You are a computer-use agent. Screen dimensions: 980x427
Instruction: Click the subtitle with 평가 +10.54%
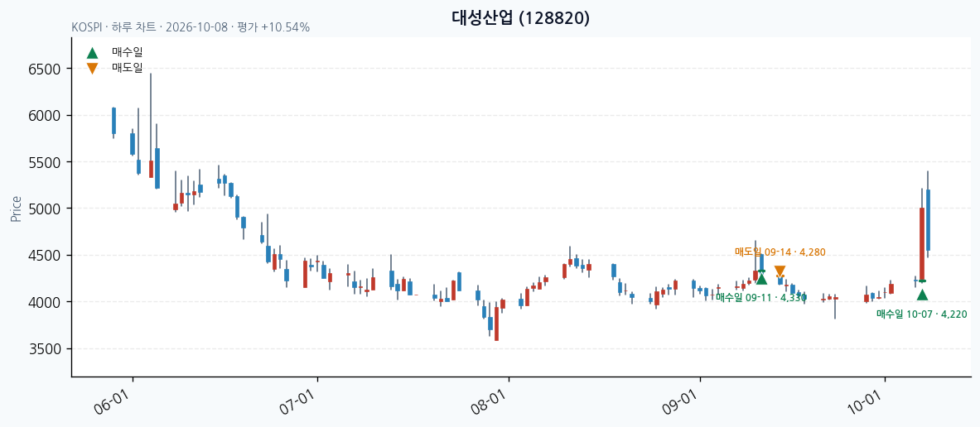(191, 27)
